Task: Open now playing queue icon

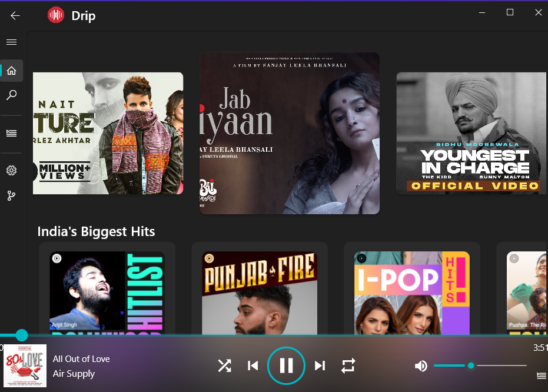Action: pyautogui.click(x=542, y=376)
